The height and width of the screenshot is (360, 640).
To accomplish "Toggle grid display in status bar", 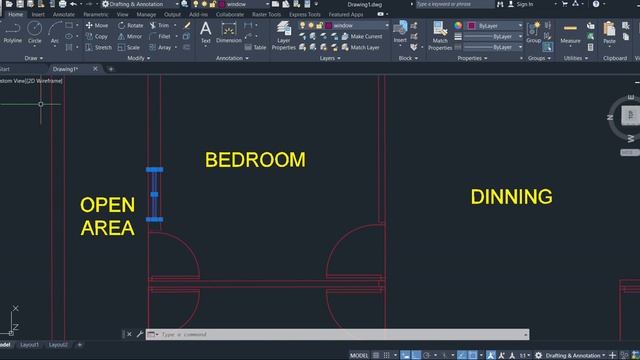I will point(376,355).
